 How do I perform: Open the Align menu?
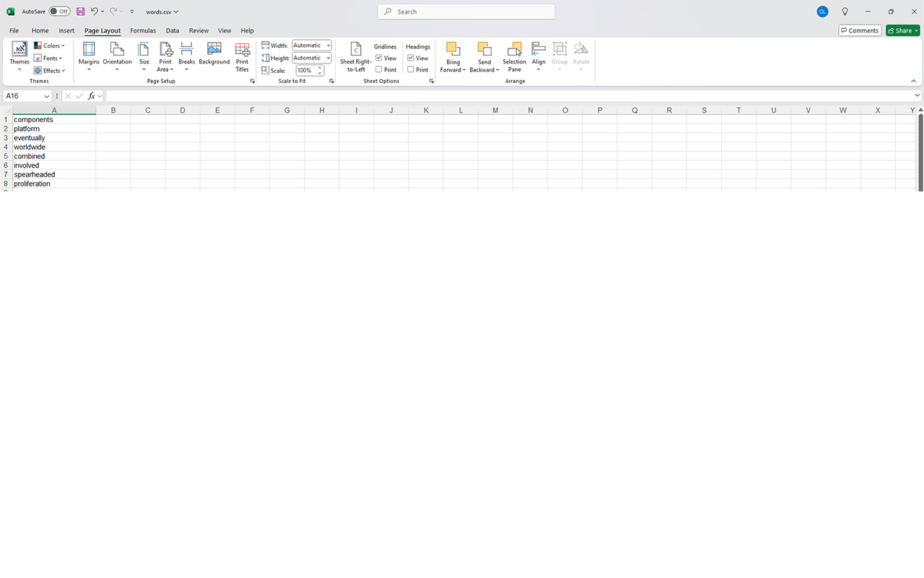(539, 56)
